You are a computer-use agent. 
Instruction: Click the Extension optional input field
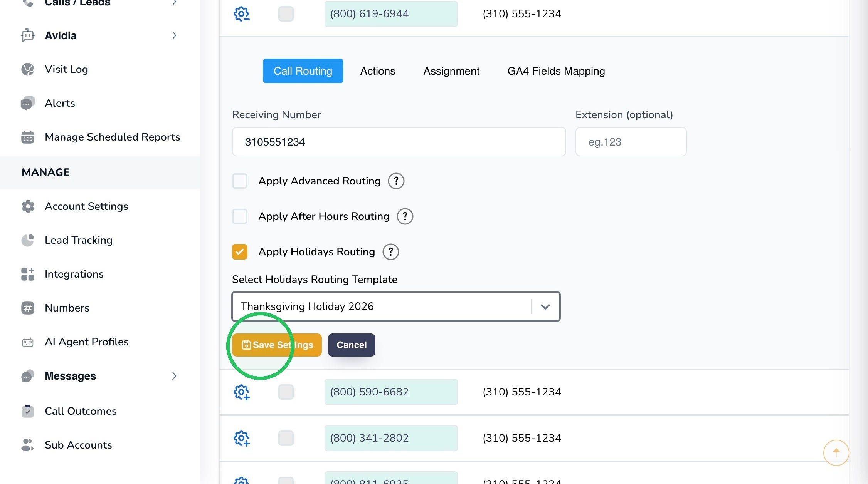pos(631,142)
